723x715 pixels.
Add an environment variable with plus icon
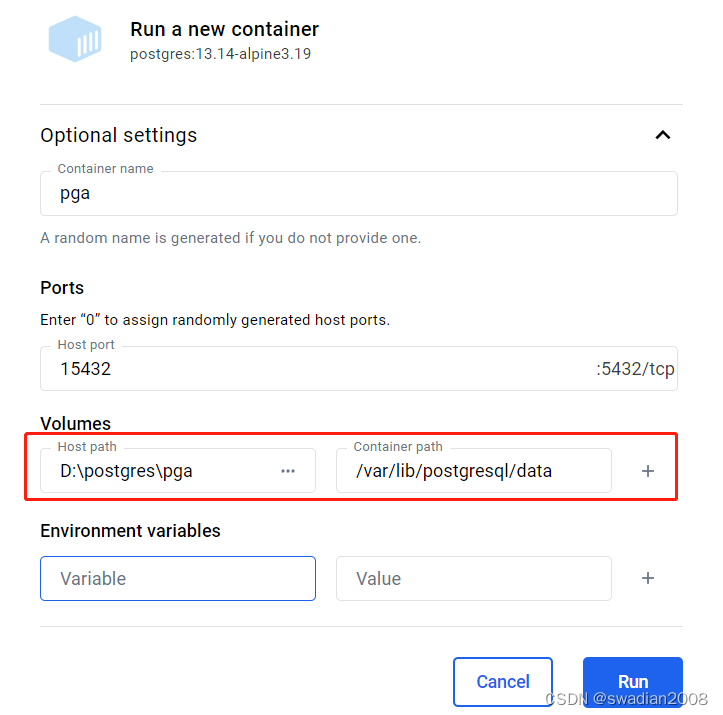[648, 578]
